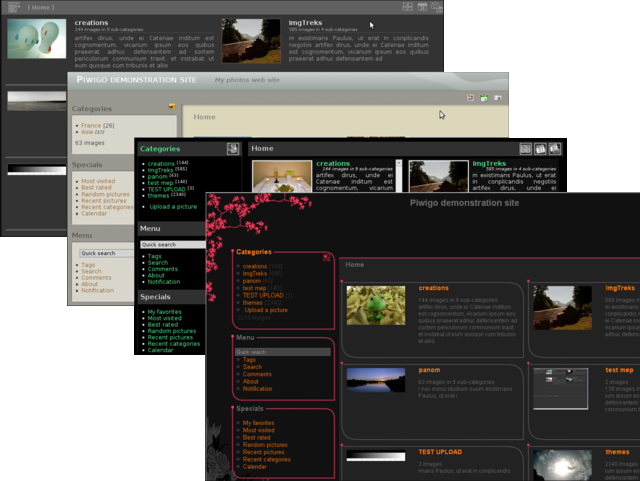
Task: Click the icon next to the green Categories heading
Action: (x=232, y=149)
